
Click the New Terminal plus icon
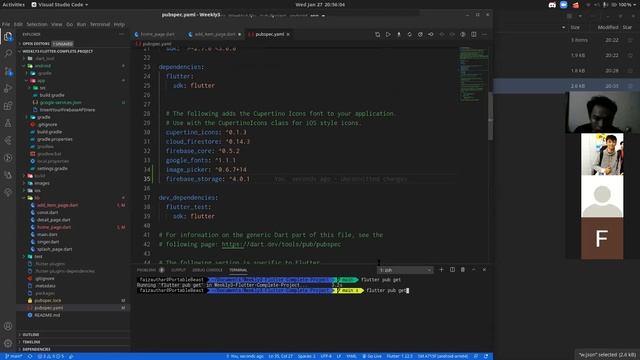click(x=441, y=269)
